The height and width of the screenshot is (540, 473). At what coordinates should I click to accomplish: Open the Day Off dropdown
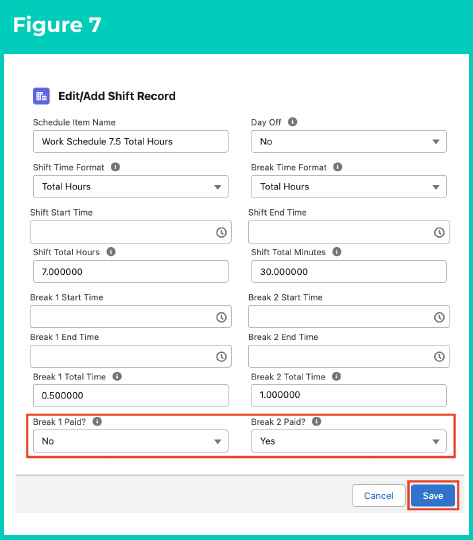pyautogui.click(x=349, y=142)
